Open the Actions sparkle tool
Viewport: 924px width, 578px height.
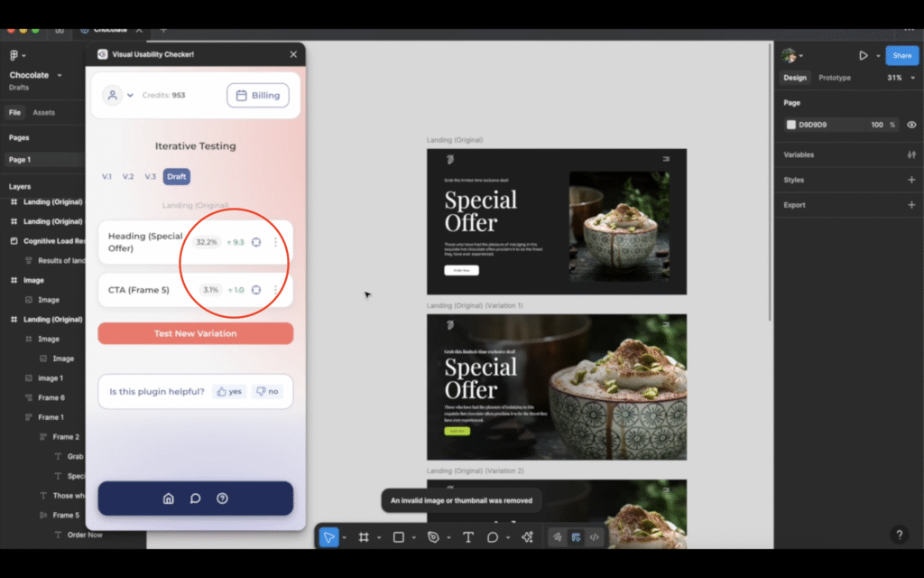527,537
